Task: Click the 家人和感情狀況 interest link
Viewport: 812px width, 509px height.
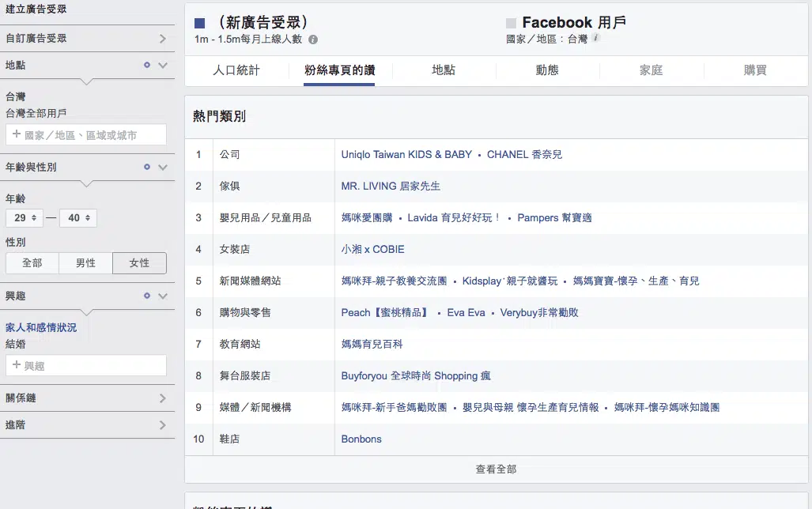Action: tap(41, 327)
